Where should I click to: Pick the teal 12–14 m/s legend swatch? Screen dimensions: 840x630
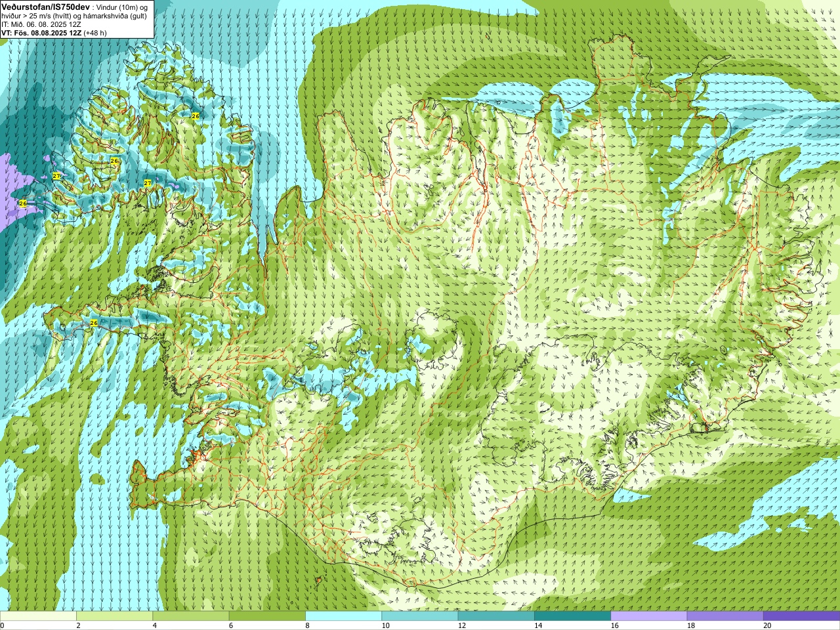click(496, 616)
